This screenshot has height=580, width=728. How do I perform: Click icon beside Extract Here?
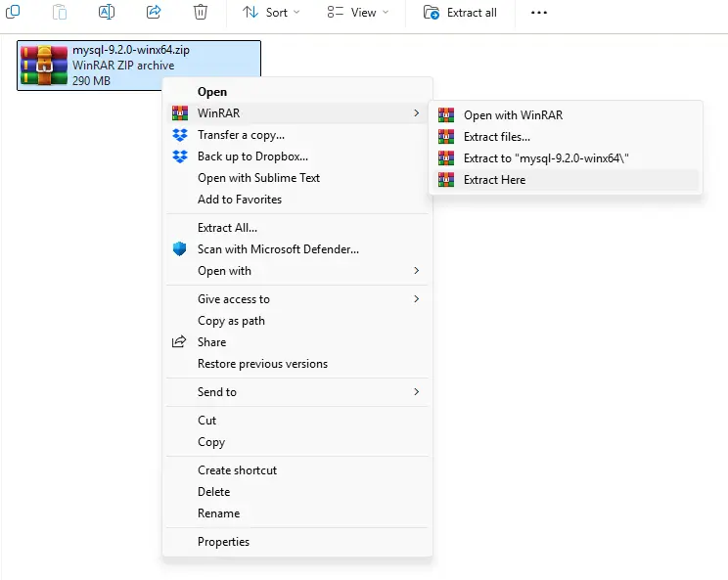[x=446, y=180]
